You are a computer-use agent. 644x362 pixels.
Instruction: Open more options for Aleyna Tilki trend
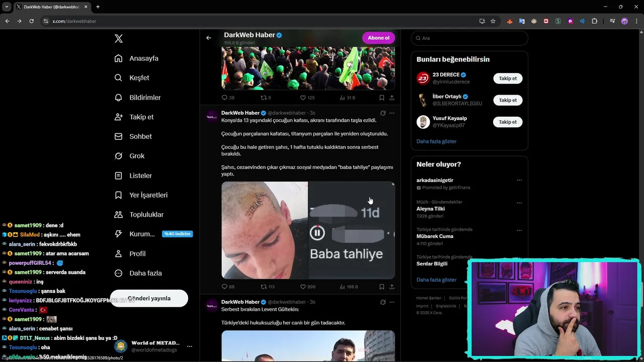519,203
